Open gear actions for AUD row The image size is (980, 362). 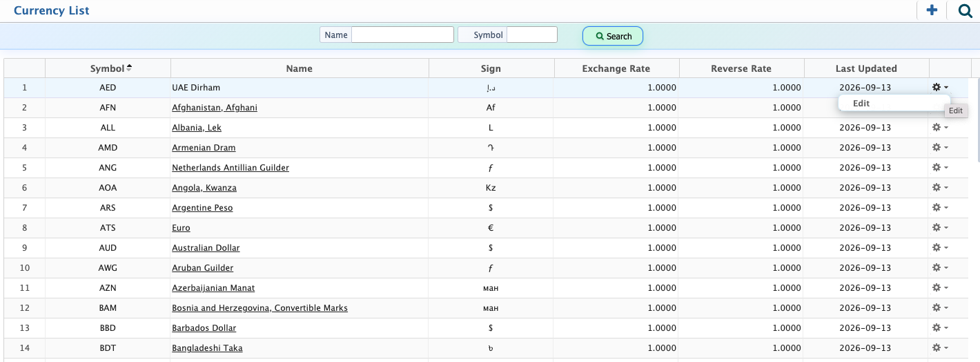(x=940, y=247)
